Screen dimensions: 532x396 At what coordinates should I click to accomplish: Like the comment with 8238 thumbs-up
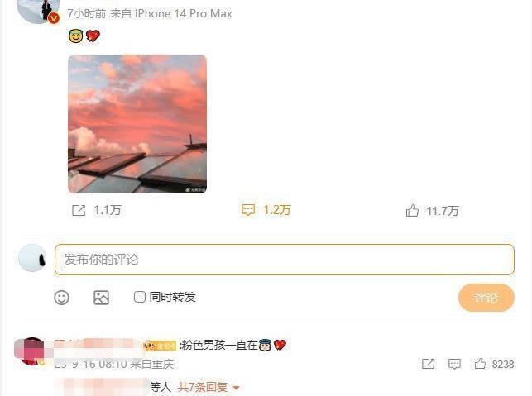click(480, 364)
